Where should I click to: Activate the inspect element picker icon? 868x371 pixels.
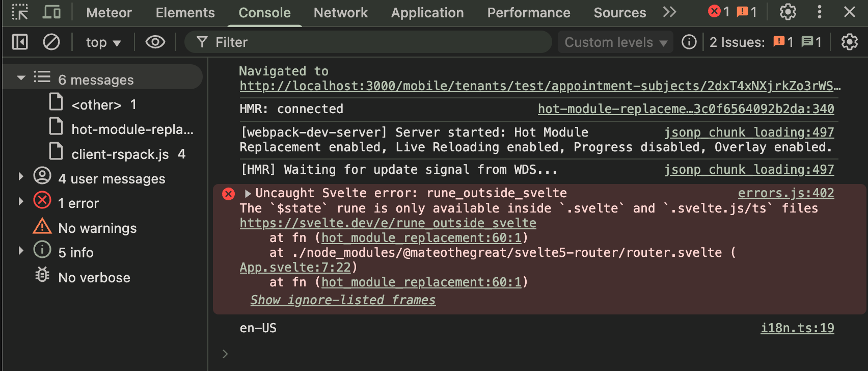tap(20, 12)
